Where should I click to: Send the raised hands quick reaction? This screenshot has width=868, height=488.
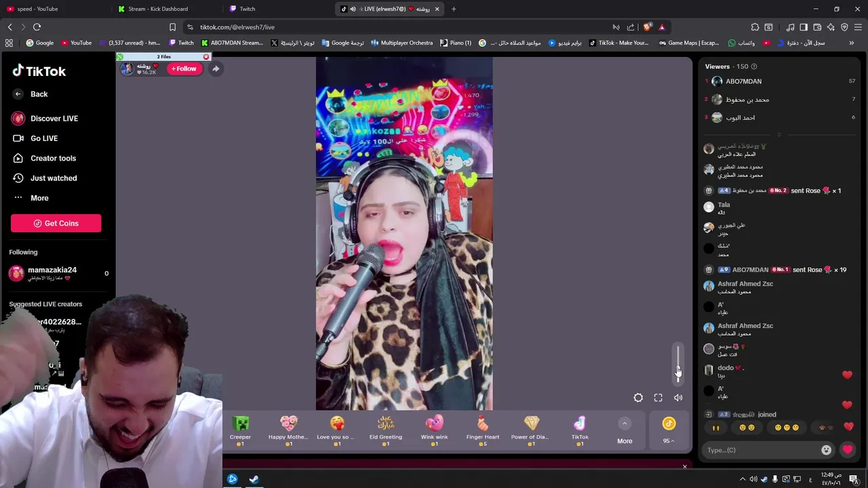[x=715, y=428]
